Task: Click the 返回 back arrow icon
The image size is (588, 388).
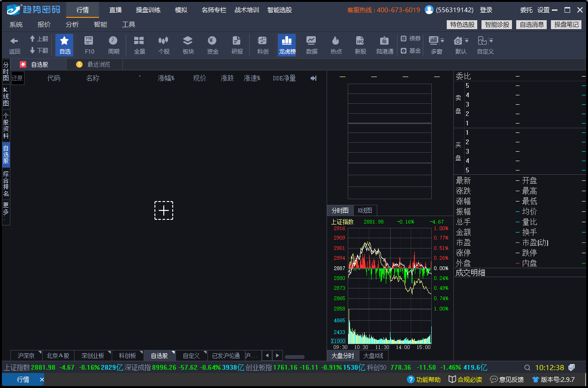Action: [x=15, y=41]
